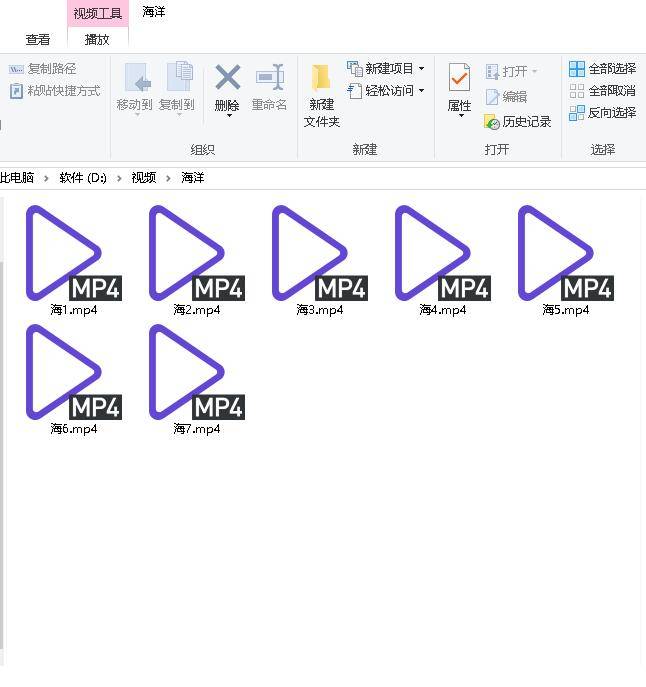646x687 pixels.
Task: Expand the Copy to dropdown arrow
Action: (179, 115)
